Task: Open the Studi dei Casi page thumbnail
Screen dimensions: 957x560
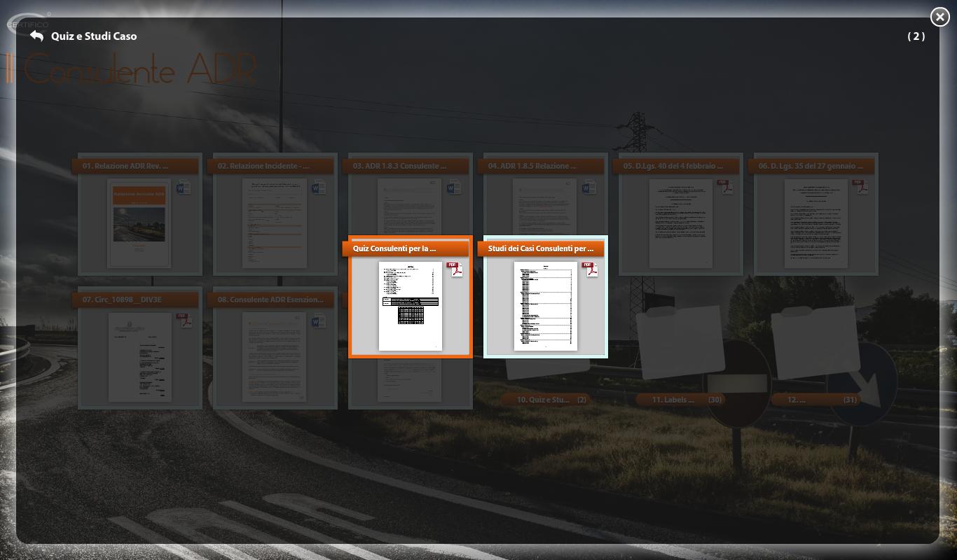Action: coord(545,306)
